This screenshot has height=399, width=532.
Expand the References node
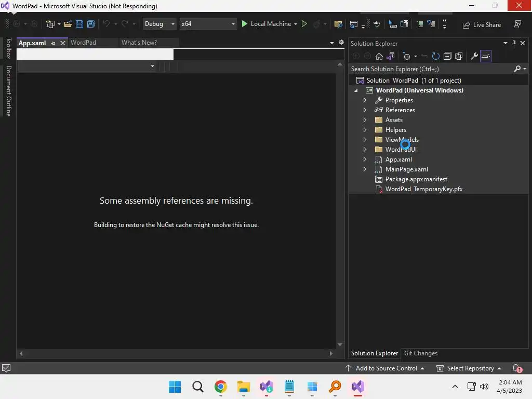click(x=365, y=110)
